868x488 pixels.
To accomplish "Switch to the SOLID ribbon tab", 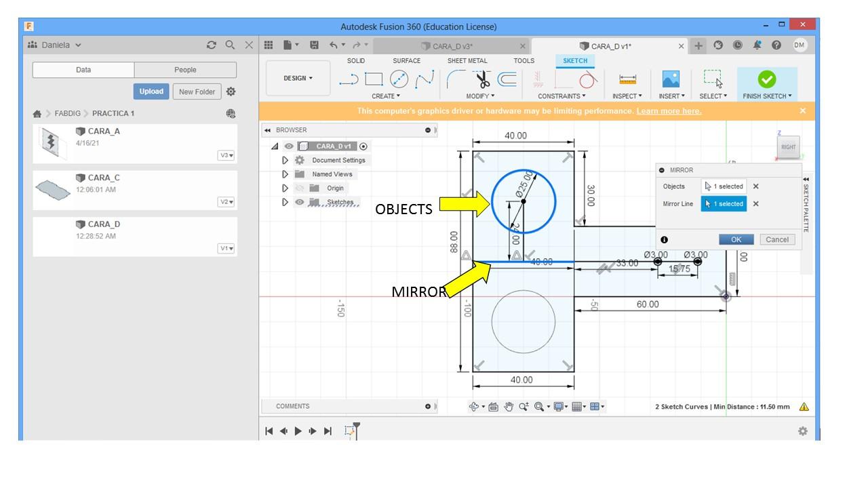I will [356, 60].
